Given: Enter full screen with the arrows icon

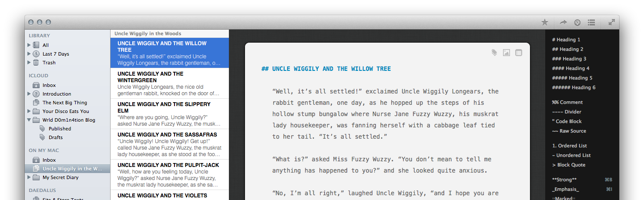Looking at the screenshot, I should 611,22.
